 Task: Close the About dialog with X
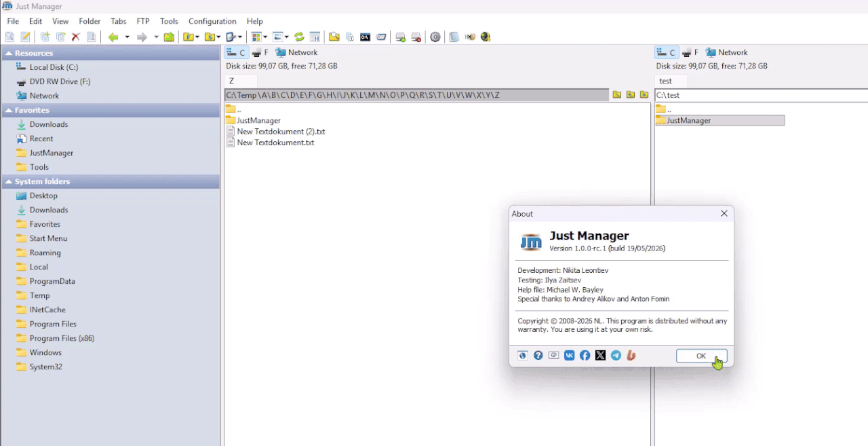tap(724, 213)
